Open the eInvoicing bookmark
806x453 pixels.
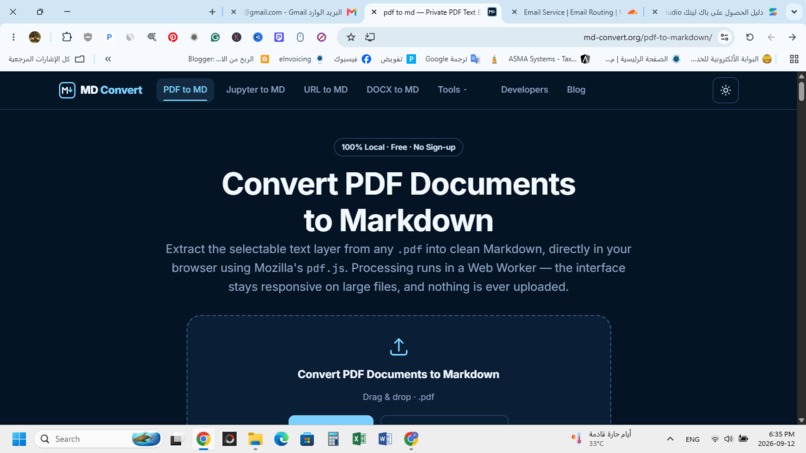point(301,59)
